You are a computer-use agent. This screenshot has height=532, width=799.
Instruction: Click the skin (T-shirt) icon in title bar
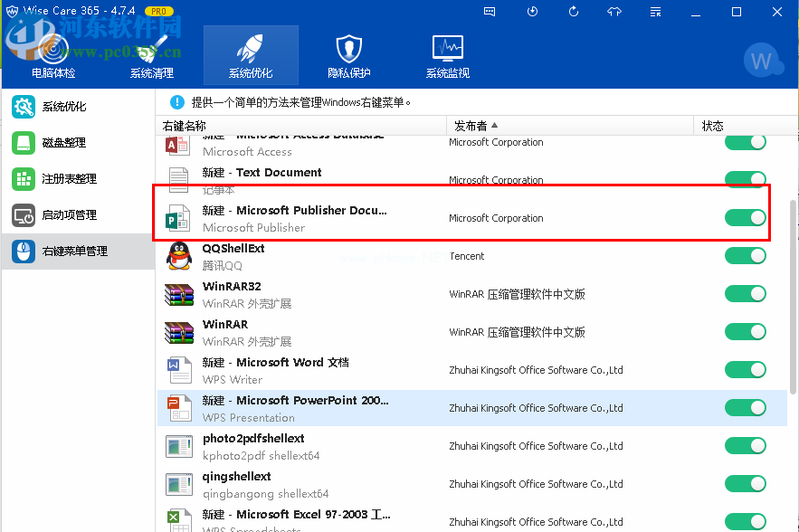click(x=614, y=12)
